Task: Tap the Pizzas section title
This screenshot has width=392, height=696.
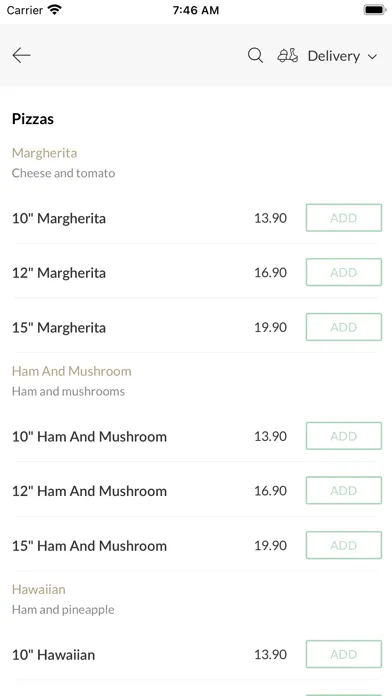Action: [33, 119]
